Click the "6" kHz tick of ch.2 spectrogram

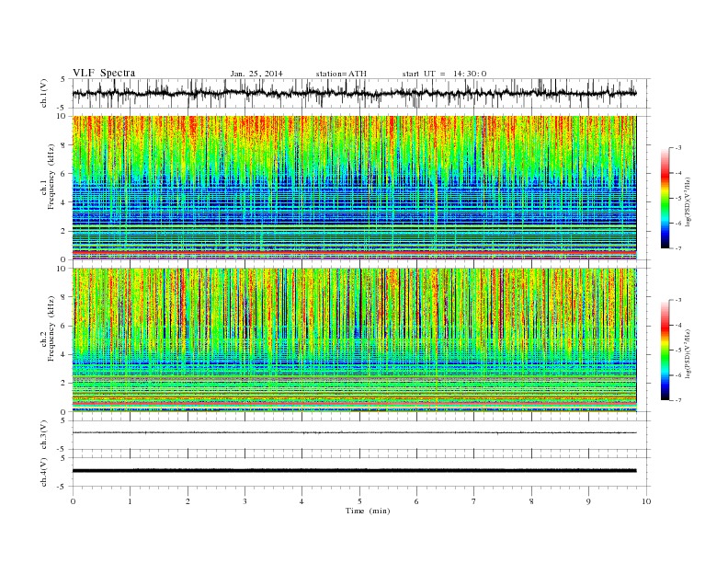(63, 326)
